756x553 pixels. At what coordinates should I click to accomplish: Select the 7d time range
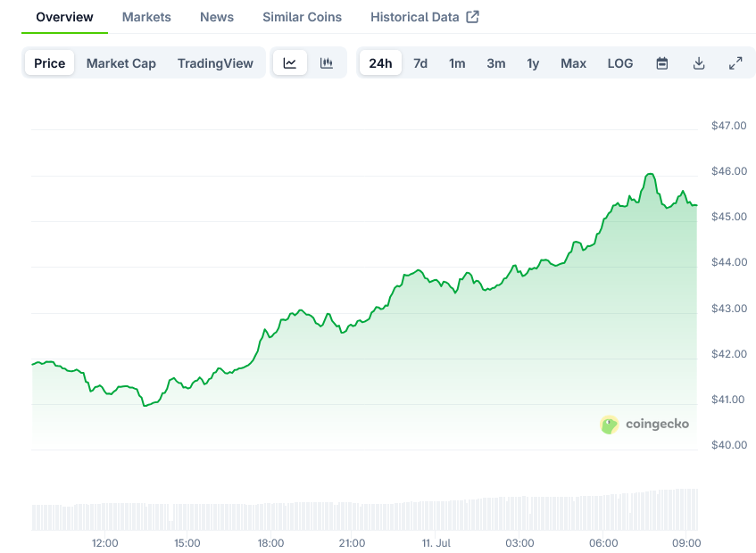click(420, 63)
